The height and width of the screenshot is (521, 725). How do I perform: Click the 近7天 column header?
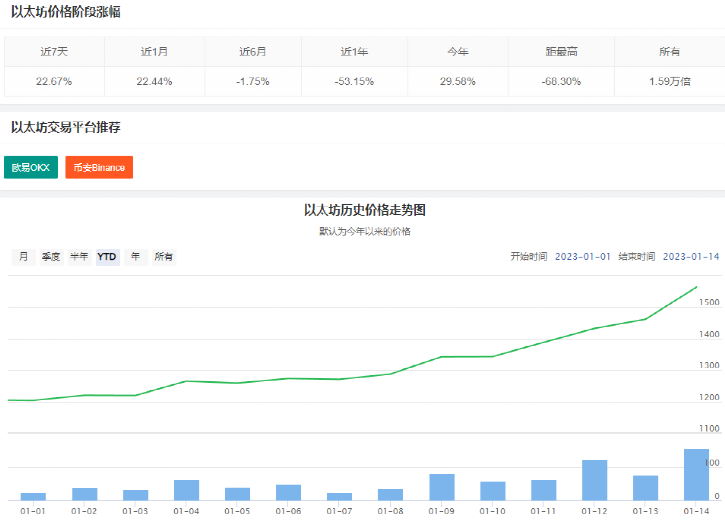pyautogui.click(x=54, y=51)
